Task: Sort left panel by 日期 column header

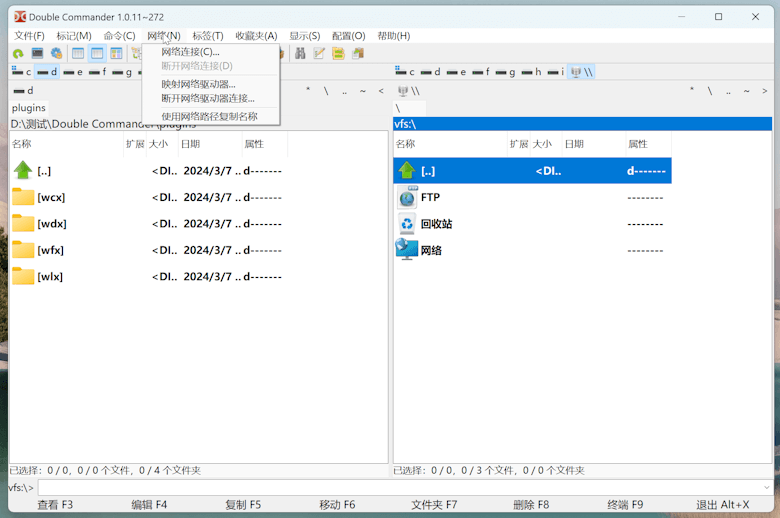Action: click(x=210, y=144)
